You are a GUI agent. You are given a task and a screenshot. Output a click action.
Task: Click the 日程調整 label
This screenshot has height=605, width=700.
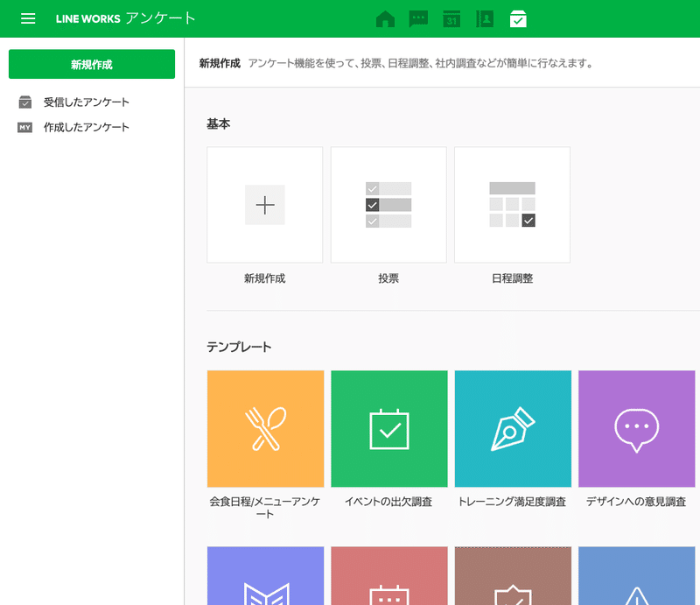(x=512, y=278)
